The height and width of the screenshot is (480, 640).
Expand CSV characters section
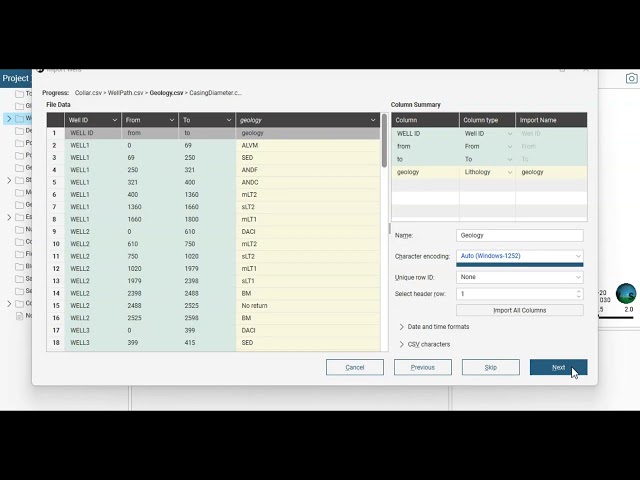pos(402,344)
